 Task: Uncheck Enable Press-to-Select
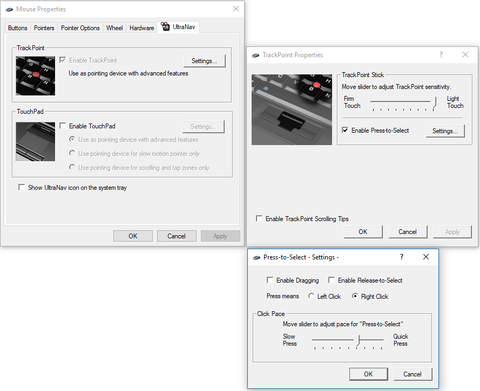click(345, 130)
